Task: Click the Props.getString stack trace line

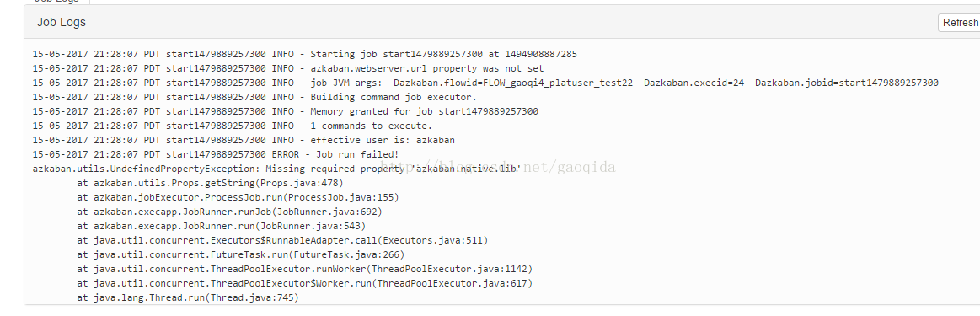Action: click(210, 184)
